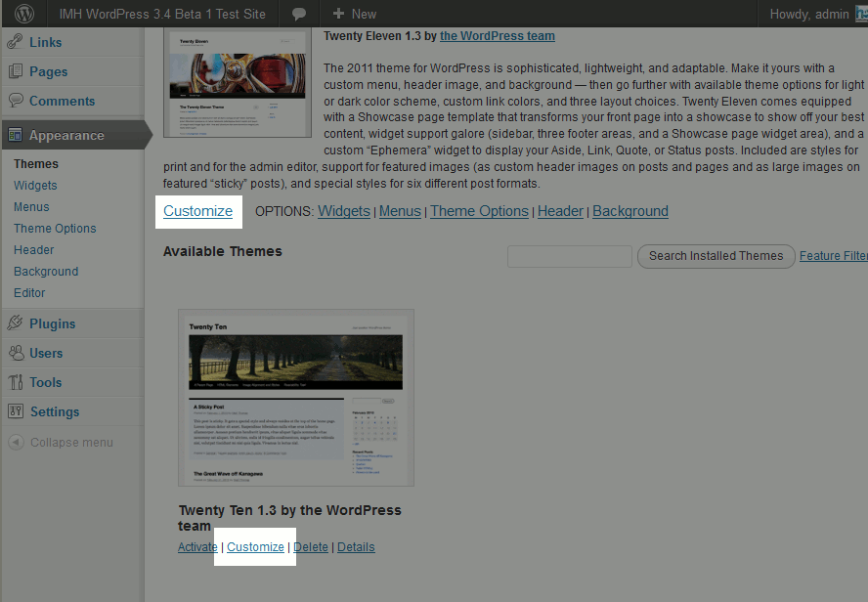This screenshot has width=868, height=602.
Task: Click the Plugins plug icon
Action: pyautogui.click(x=16, y=323)
